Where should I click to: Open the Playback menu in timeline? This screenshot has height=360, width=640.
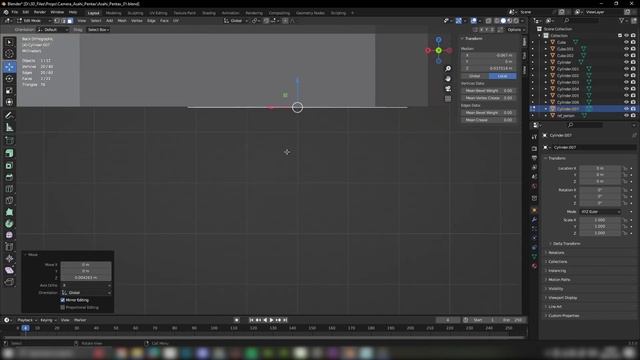(x=26, y=320)
